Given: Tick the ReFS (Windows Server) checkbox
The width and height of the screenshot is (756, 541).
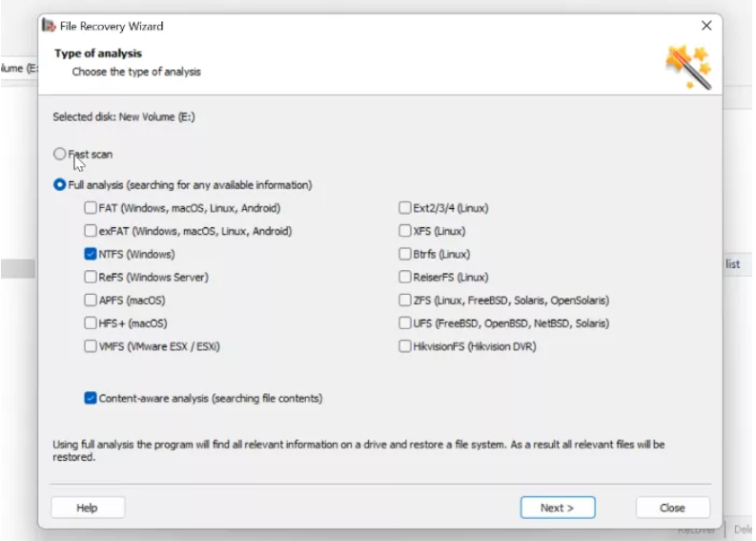Looking at the screenshot, I should (91, 278).
